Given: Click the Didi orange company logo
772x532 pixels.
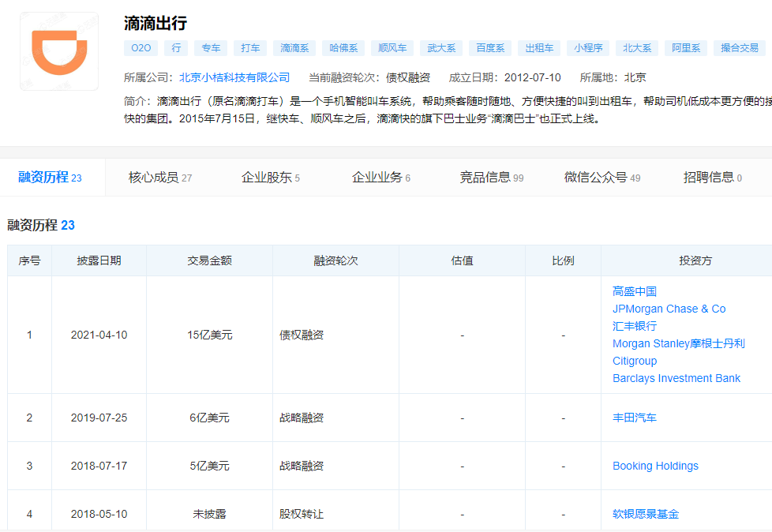Looking at the screenshot, I should click(59, 51).
